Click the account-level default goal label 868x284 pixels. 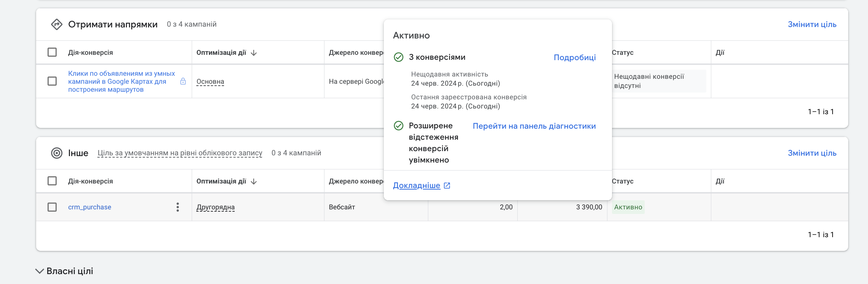pyautogui.click(x=180, y=153)
